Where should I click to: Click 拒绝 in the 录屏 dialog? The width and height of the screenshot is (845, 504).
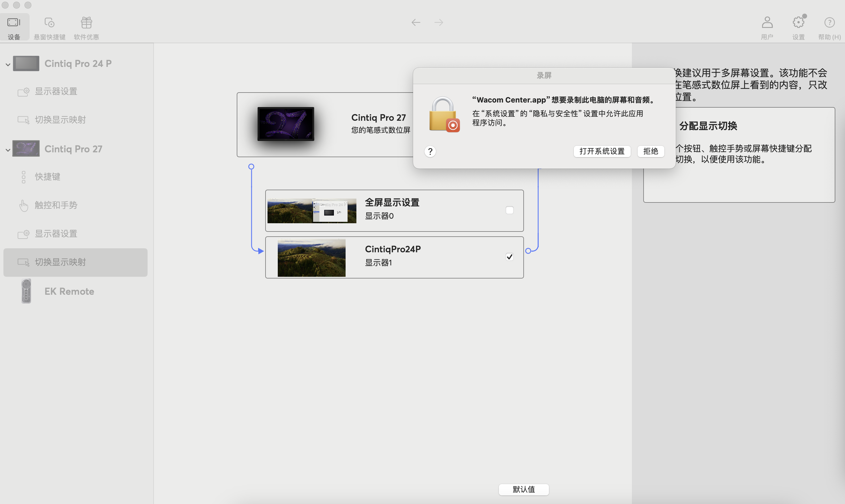pos(650,151)
